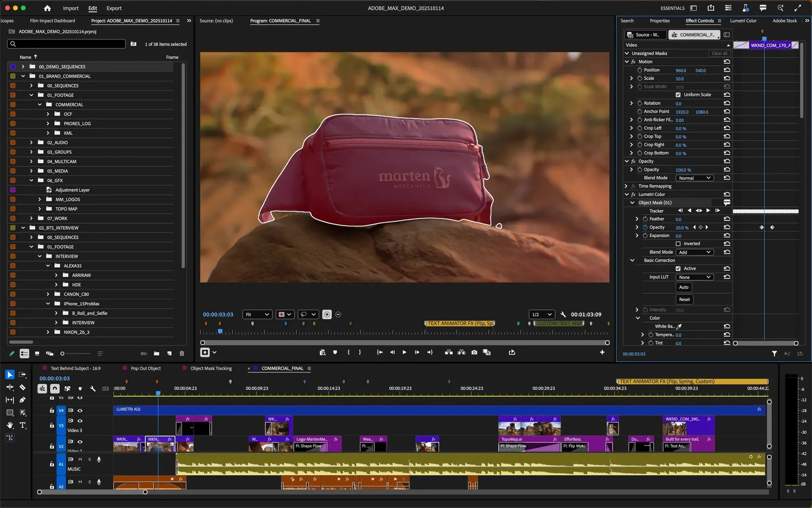Select the Pen tool

(23, 400)
